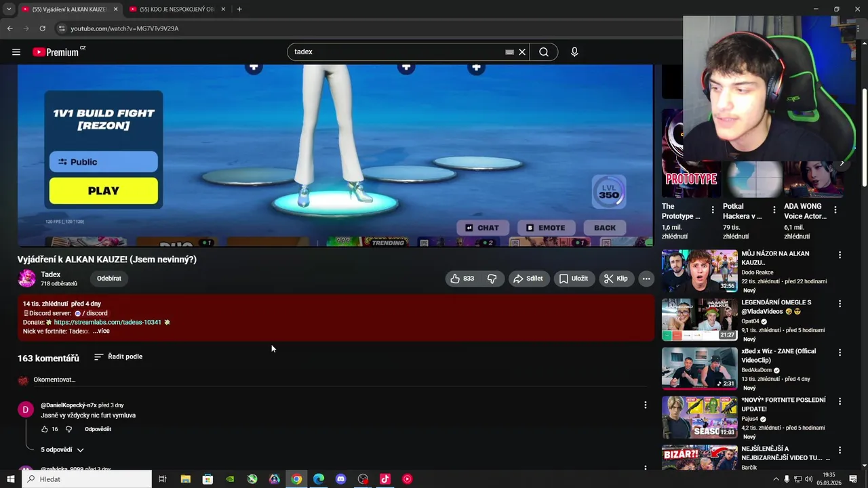The height and width of the screenshot is (488, 868).
Task: Show hidden system tray icons
Action: tap(776, 479)
